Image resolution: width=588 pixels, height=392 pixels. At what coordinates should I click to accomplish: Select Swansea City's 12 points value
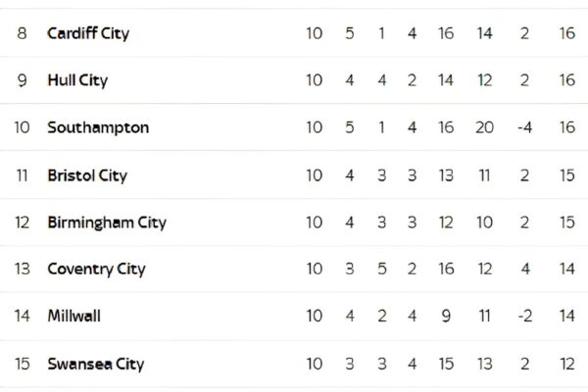(x=567, y=364)
